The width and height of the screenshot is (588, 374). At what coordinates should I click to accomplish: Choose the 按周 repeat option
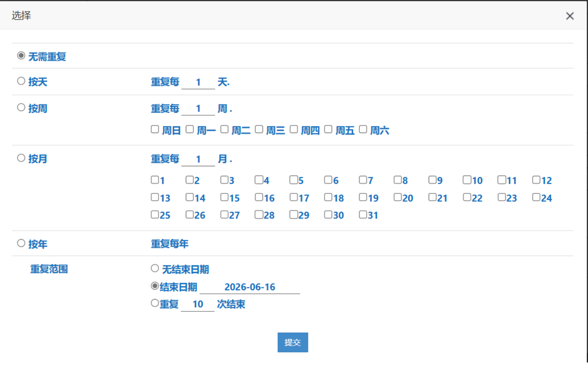tap(21, 107)
